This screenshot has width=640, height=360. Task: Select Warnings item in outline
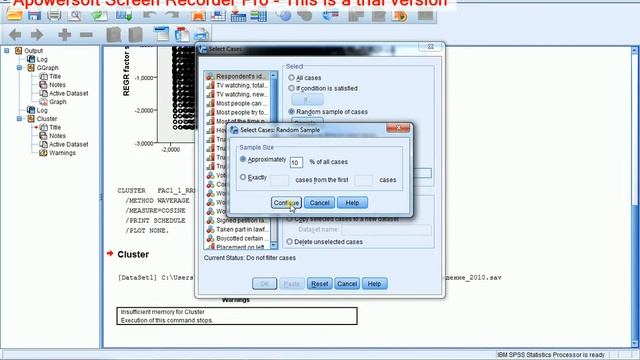62,153
